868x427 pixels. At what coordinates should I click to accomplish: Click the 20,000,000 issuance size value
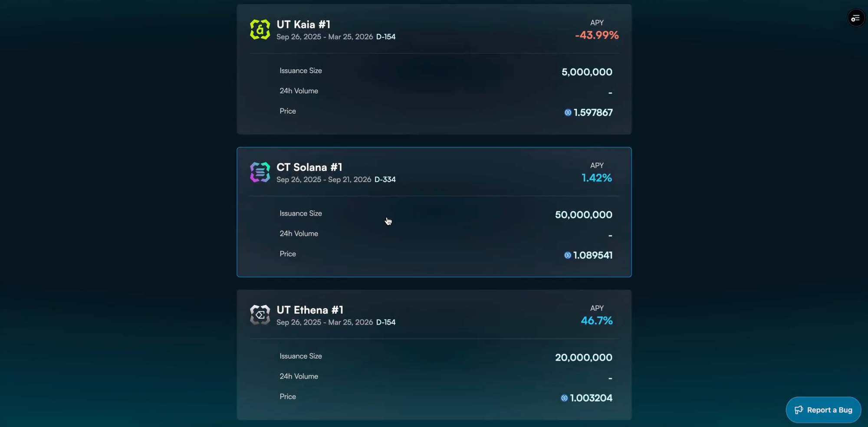[583, 358]
